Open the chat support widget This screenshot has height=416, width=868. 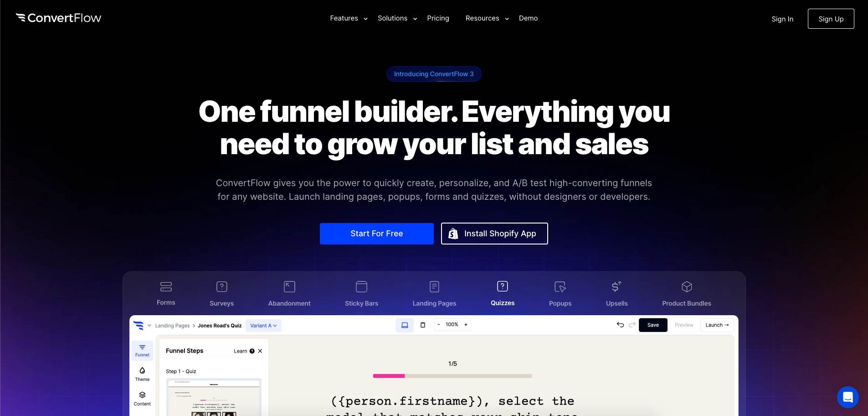[847, 397]
